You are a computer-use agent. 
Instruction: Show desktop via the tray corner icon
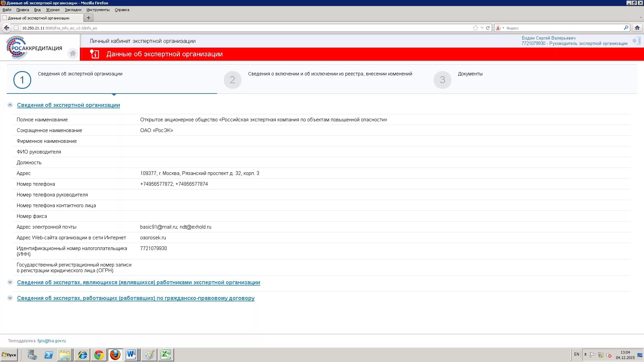(640, 355)
